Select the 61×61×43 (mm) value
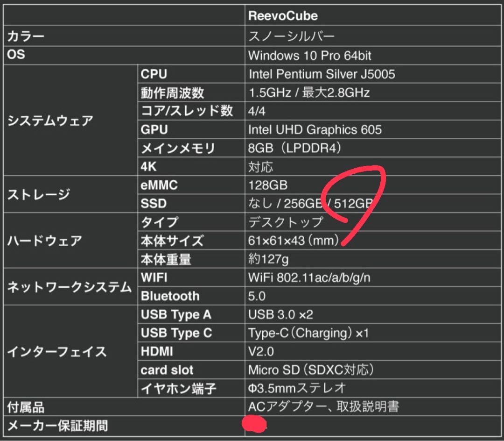504x441 pixels. point(294,241)
